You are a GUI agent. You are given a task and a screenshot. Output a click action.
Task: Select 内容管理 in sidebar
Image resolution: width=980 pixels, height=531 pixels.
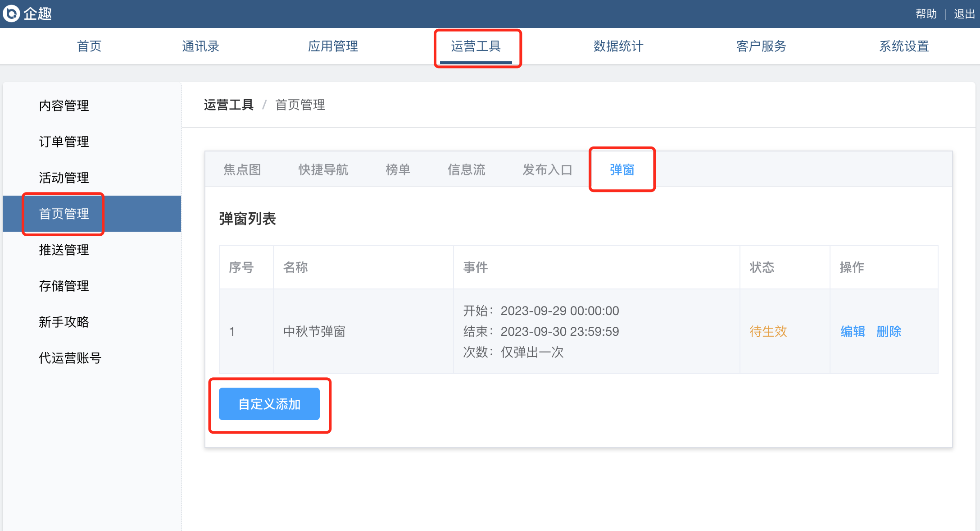coord(64,105)
